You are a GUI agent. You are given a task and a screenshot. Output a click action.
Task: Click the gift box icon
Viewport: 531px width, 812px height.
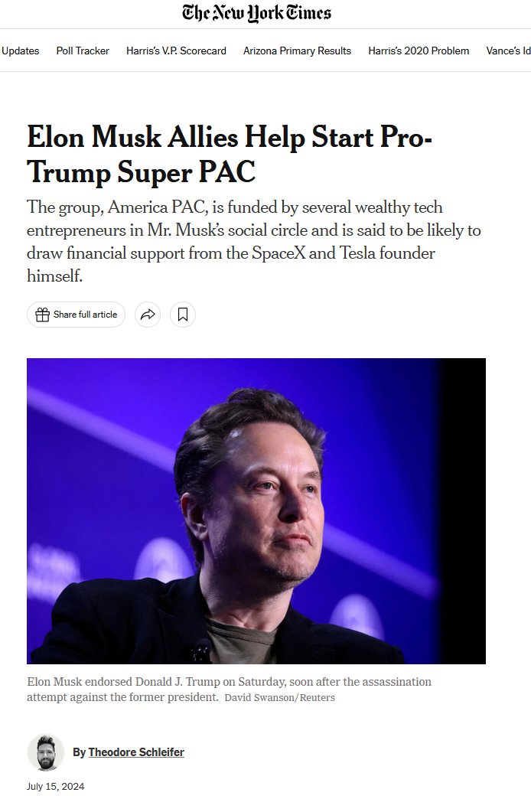(x=42, y=315)
